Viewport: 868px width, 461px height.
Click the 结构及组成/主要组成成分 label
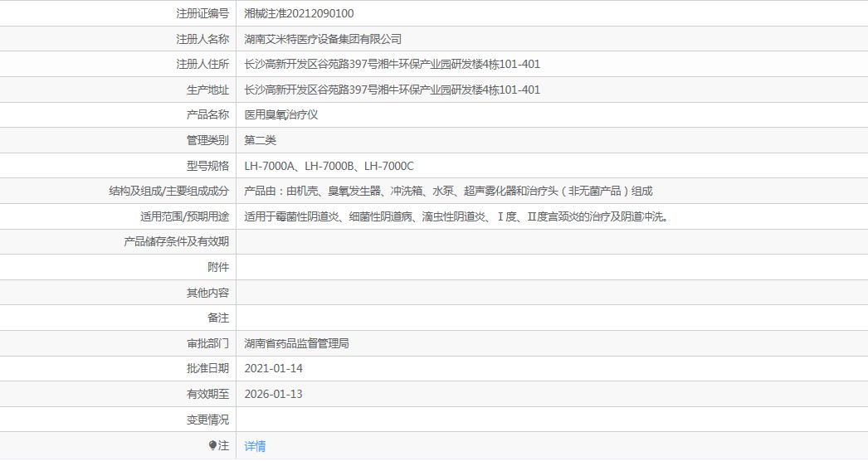click(x=168, y=191)
